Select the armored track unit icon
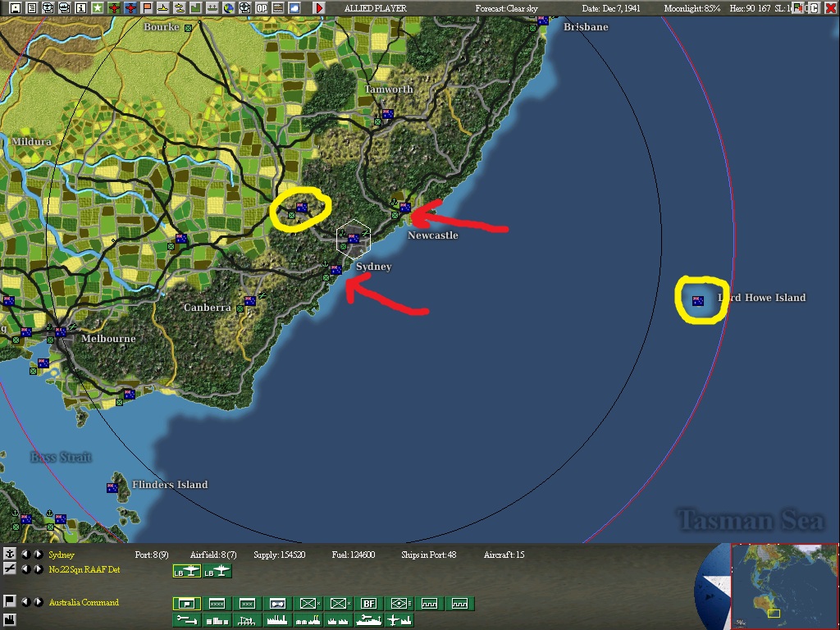The image size is (840, 630). 277,604
